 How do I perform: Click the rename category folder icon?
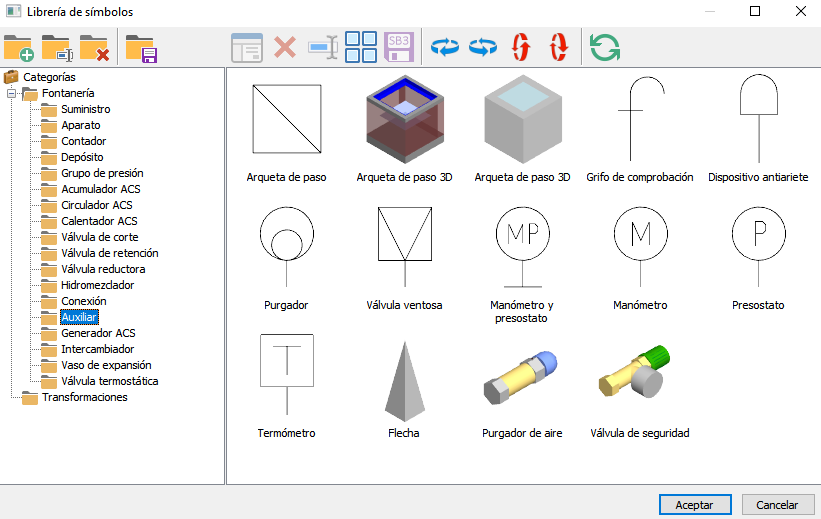57,48
